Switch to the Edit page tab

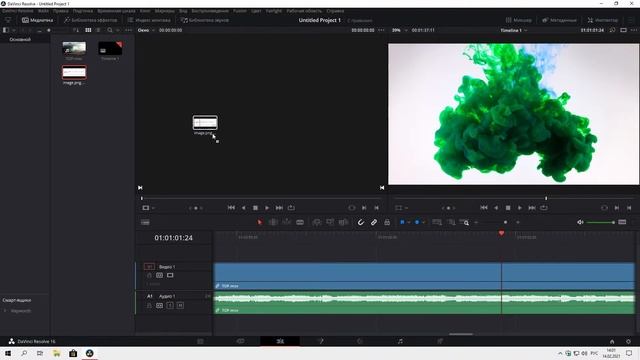(x=280, y=341)
